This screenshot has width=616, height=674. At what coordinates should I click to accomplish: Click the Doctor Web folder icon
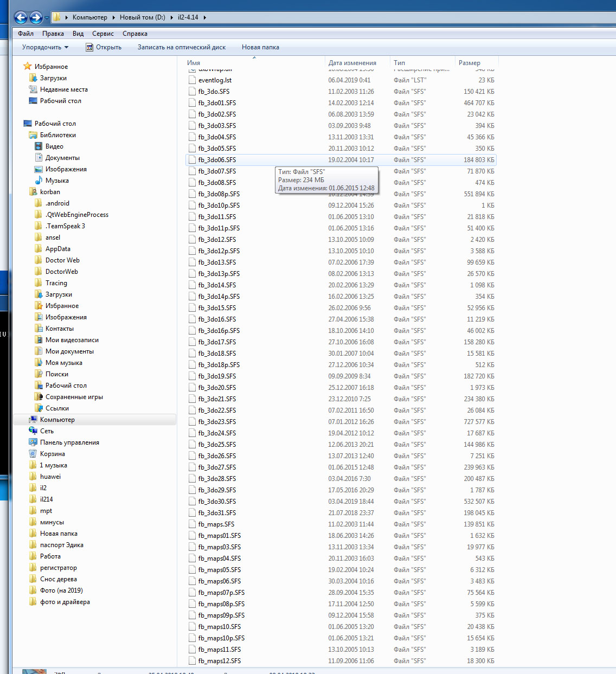39,260
